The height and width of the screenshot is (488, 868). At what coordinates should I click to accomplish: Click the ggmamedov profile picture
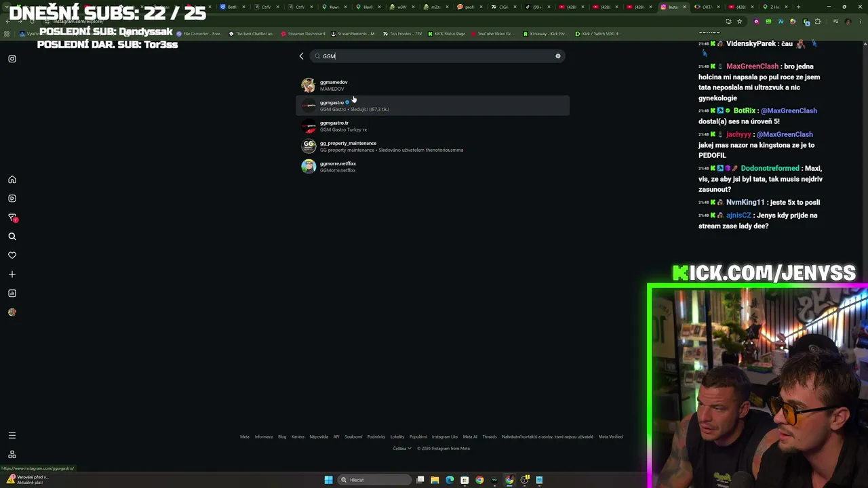pos(309,85)
